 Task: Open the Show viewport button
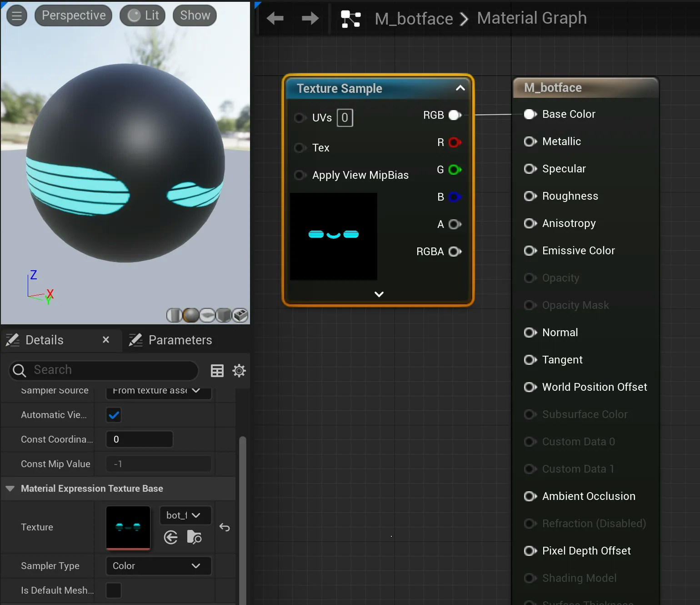[x=195, y=15]
